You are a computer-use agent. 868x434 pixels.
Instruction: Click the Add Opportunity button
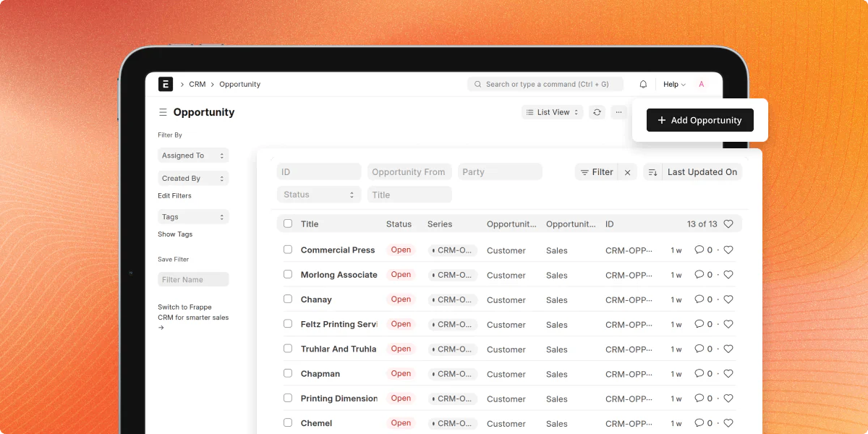(x=700, y=120)
